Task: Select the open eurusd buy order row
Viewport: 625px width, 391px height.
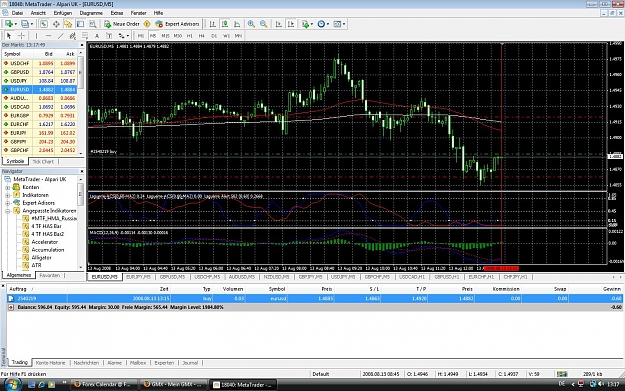Action: click(x=315, y=299)
